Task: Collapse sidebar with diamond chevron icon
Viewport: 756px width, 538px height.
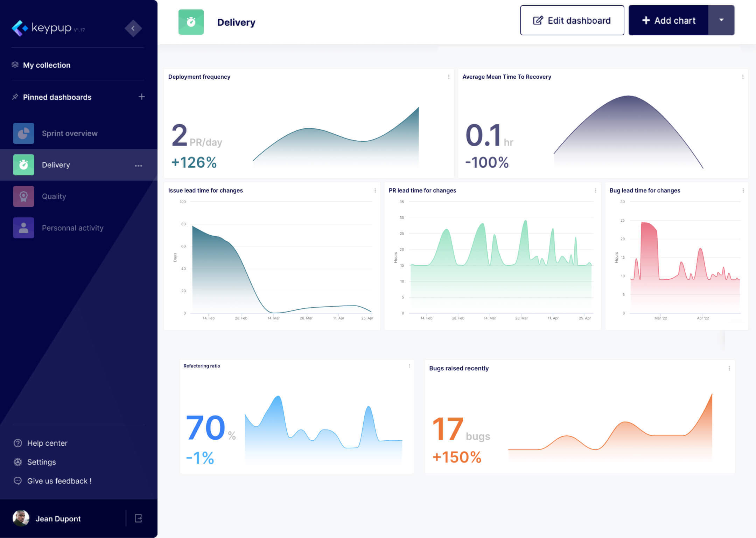Action: coord(133,28)
